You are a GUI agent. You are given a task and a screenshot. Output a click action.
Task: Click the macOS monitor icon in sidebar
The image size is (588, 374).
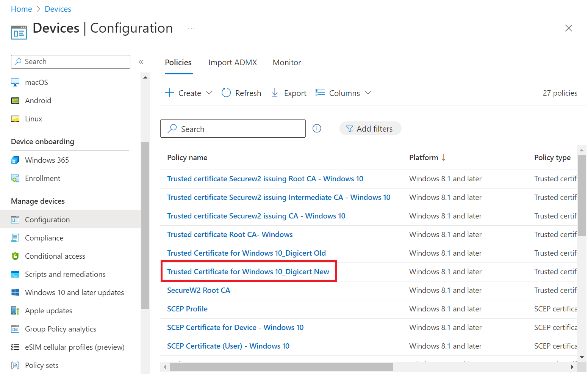pos(15,82)
